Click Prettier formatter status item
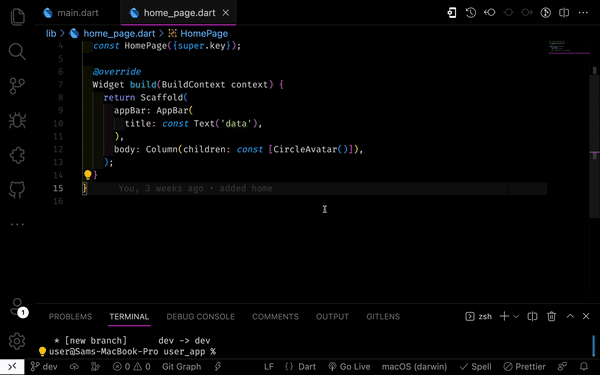 click(x=525, y=367)
